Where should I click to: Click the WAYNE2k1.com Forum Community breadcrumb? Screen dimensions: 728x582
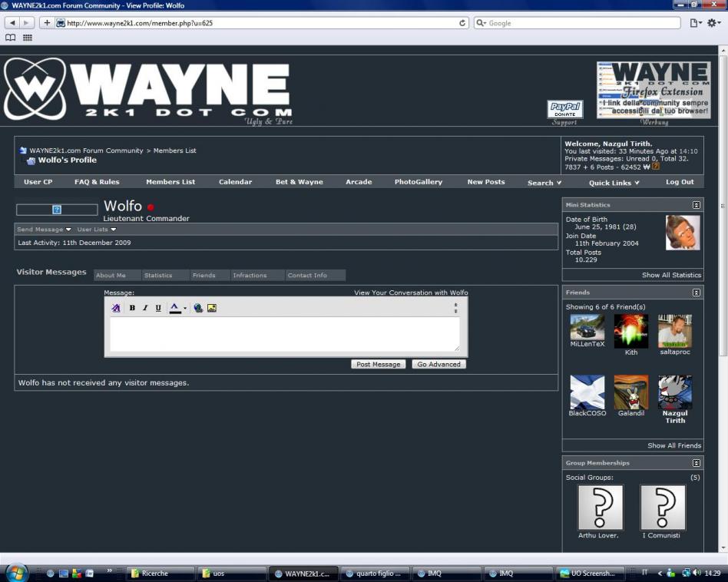[86, 150]
